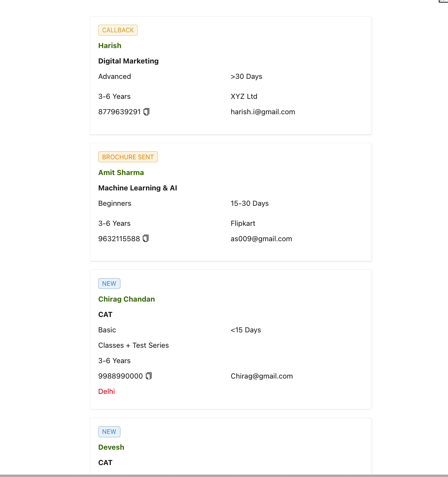
Task: Click the as009@gmail.com email address
Action: [261, 239]
